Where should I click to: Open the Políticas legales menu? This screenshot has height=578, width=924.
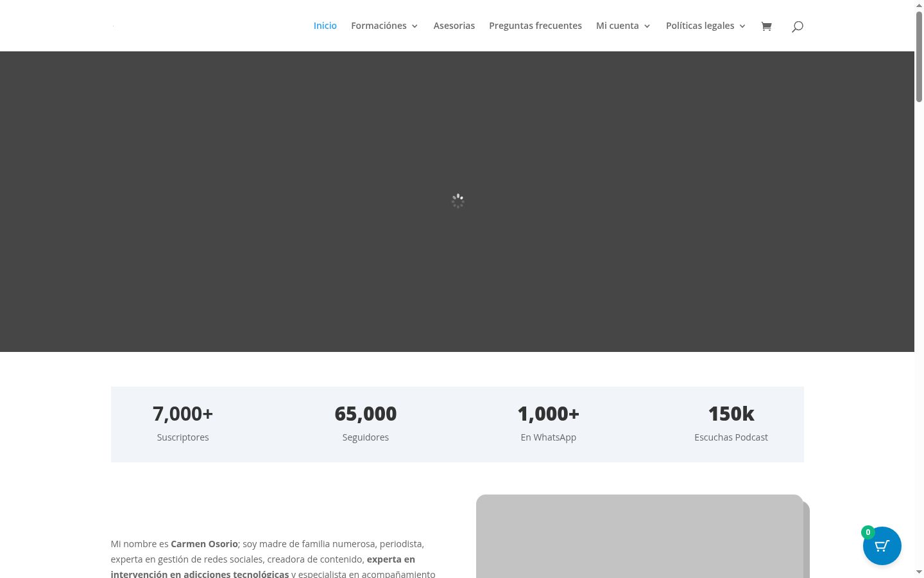[x=700, y=26]
